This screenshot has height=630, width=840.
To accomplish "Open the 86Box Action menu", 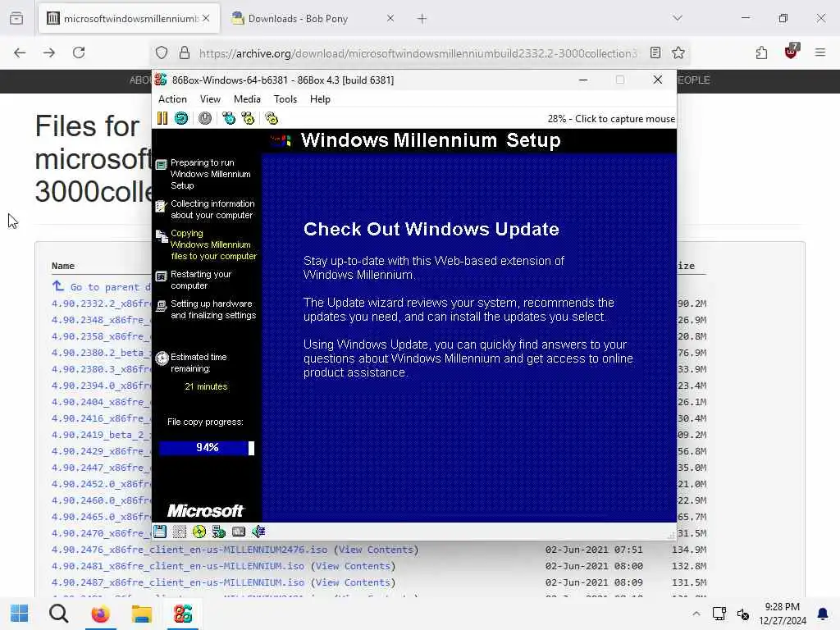I will pyautogui.click(x=172, y=99).
